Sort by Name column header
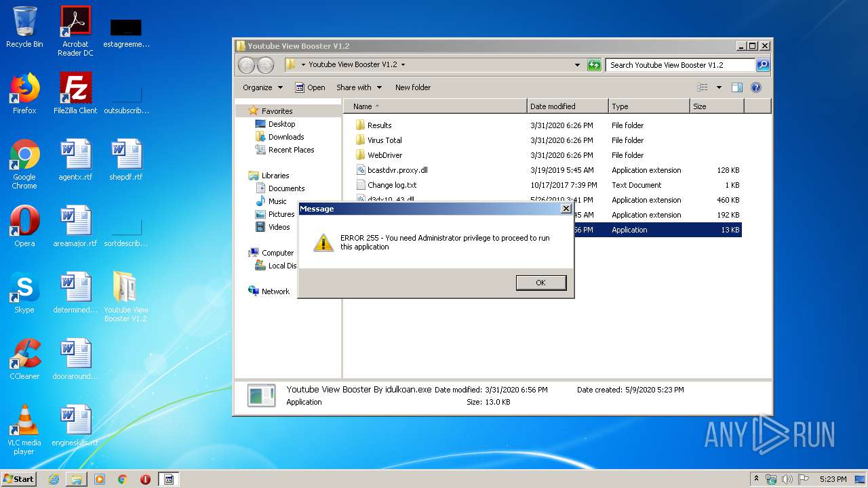The height and width of the screenshot is (488, 868). [435, 106]
